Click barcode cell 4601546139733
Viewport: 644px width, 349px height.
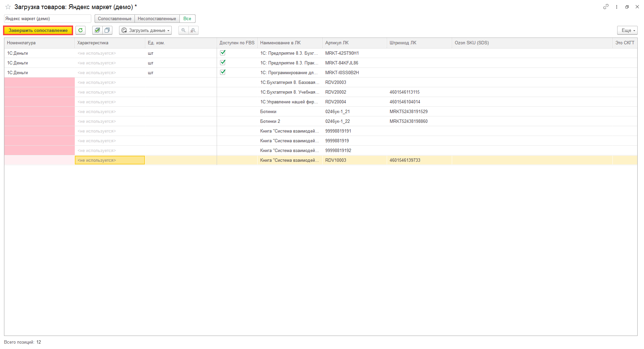419,160
